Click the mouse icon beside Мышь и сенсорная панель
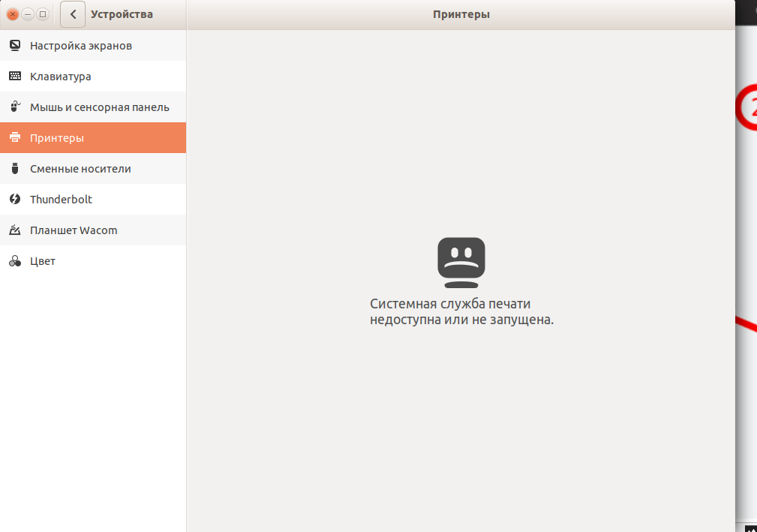757x532 pixels. (14, 107)
